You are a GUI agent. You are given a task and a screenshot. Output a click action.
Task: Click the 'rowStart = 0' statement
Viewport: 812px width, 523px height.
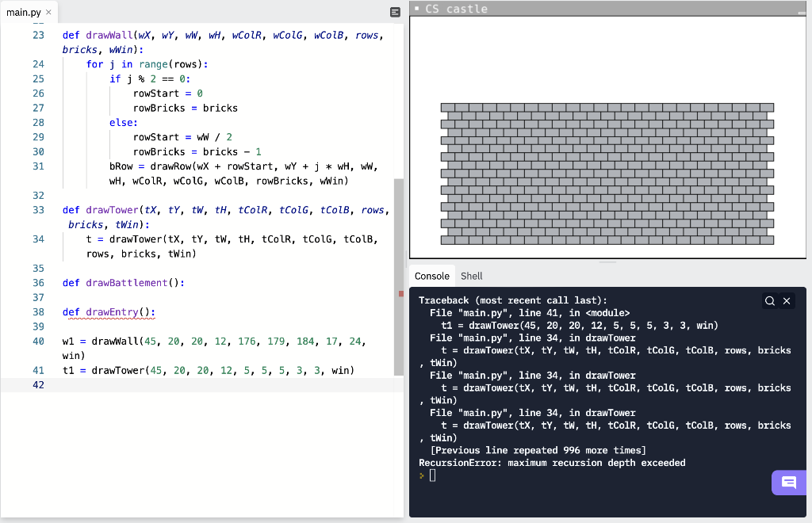pyautogui.click(x=168, y=94)
